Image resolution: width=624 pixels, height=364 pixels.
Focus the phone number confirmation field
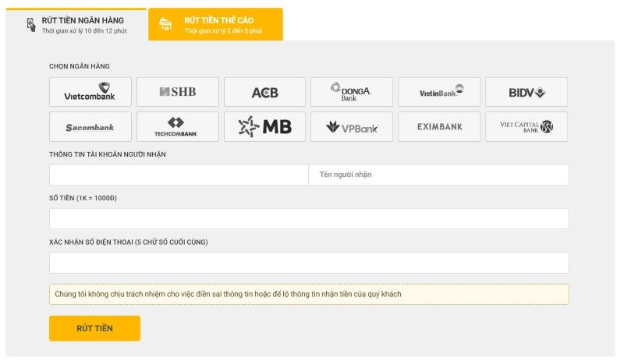click(309, 263)
